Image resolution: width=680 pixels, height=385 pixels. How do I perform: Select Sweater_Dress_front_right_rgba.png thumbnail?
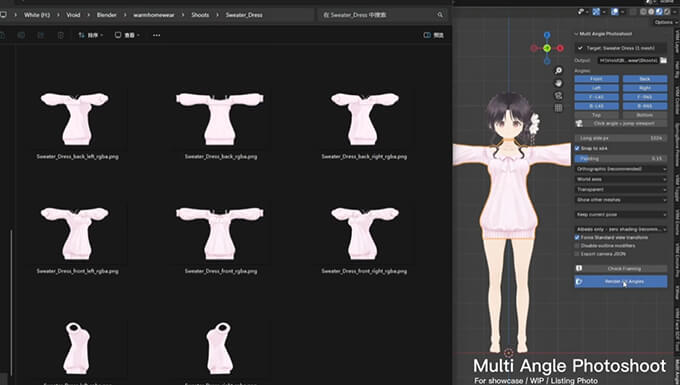364,233
